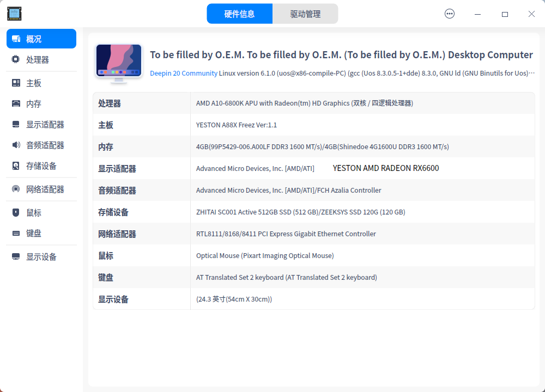Image resolution: width=545 pixels, height=392 pixels.
Task: Select the 显示设备 display device icon
Action: [16, 256]
